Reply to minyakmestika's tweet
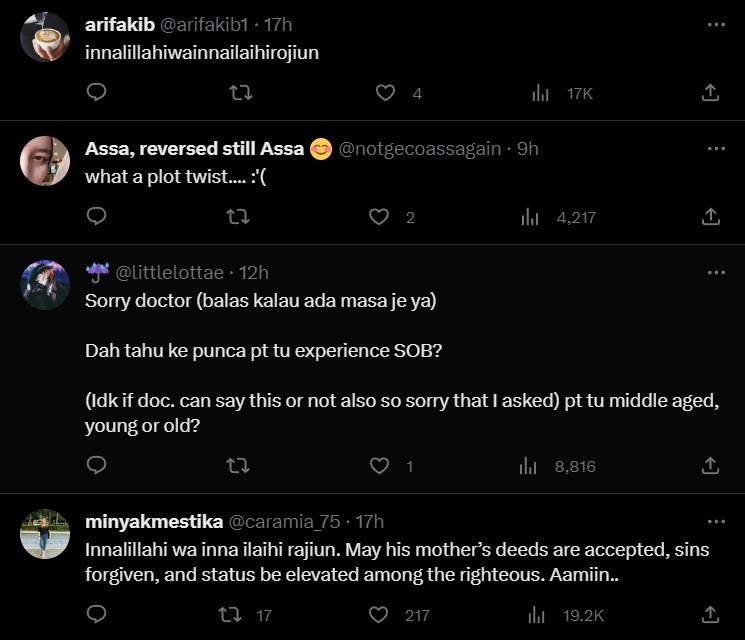This screenshot has width=745, height=640. 97,614
